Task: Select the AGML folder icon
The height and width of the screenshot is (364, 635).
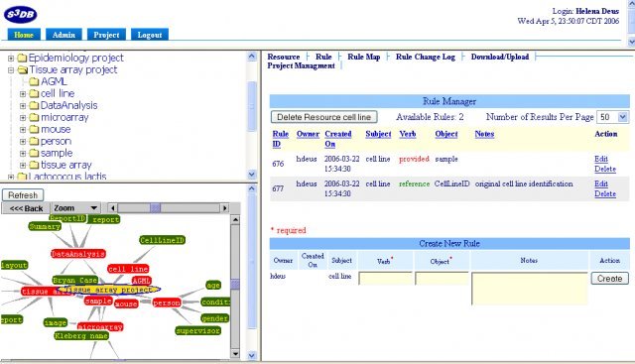Action: [34, 81]
